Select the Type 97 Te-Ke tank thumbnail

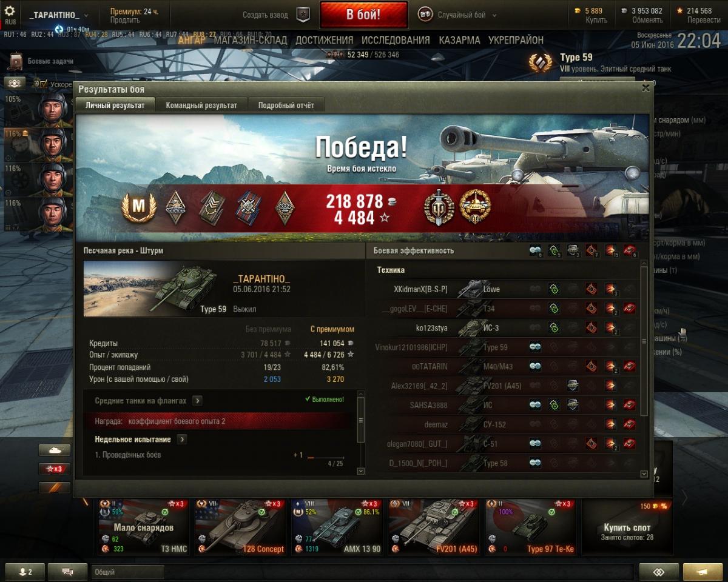pyautogui.click(x=530, y=527)
